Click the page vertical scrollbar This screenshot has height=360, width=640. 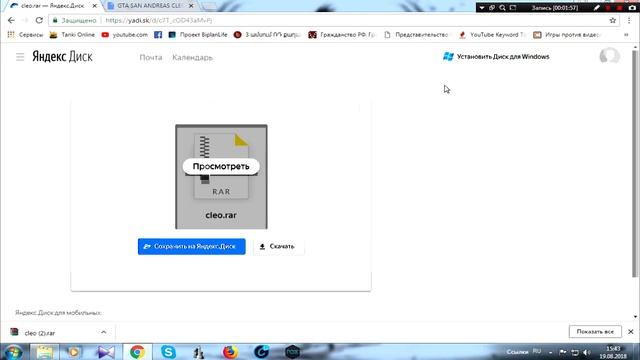click(x=635, y=163)
